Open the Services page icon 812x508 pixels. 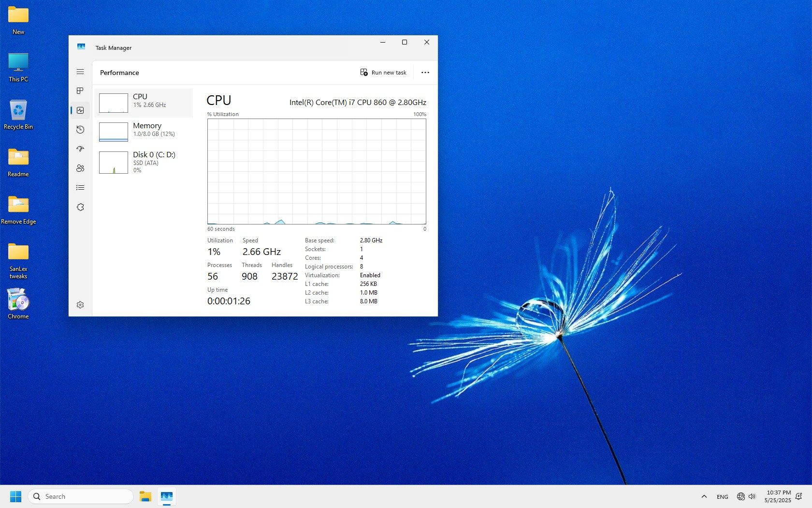tap(80, 207)
